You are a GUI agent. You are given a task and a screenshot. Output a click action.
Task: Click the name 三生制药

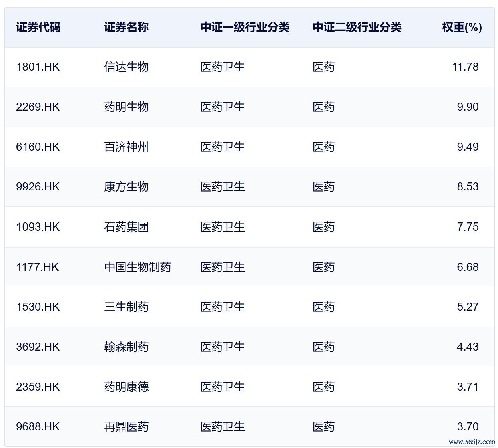(126, 307)
